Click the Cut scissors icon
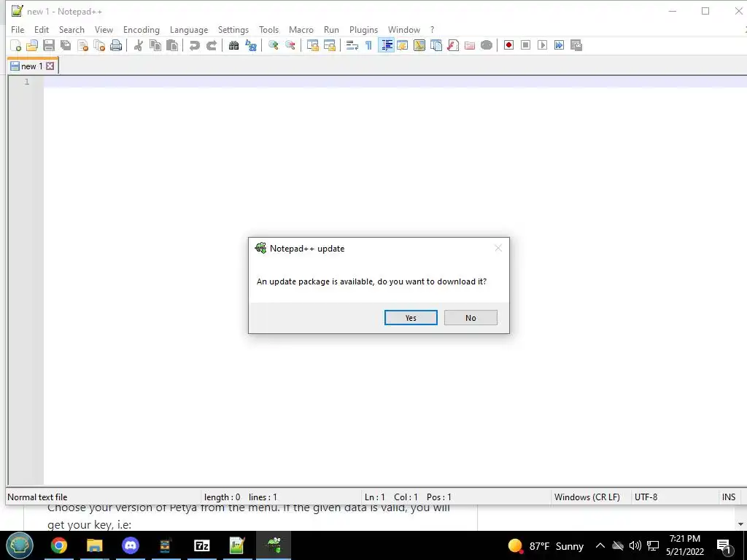This screenshot has width=747, height=560. (x=139, y=45)
